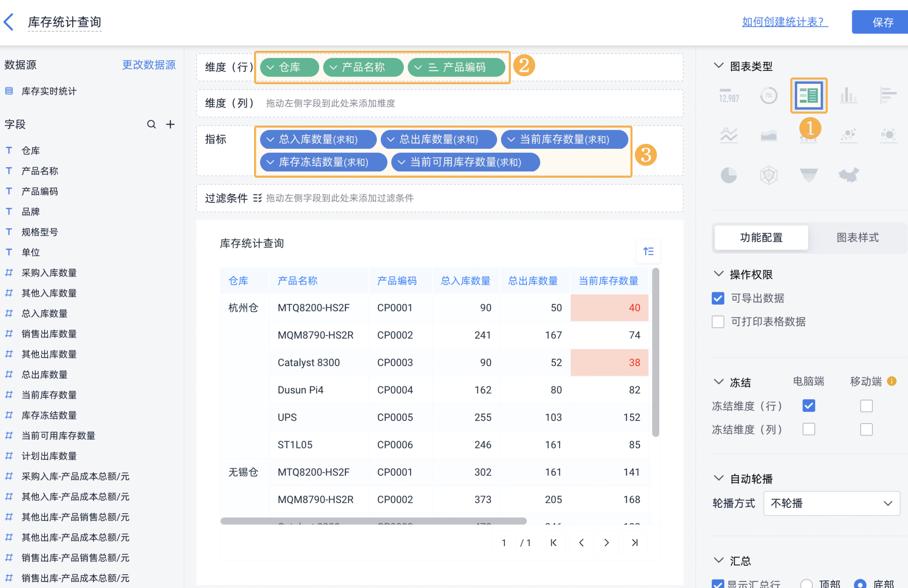Switch to the 功能配置 tab
This screenshot has width=908, height=588.
click(761, 237)
